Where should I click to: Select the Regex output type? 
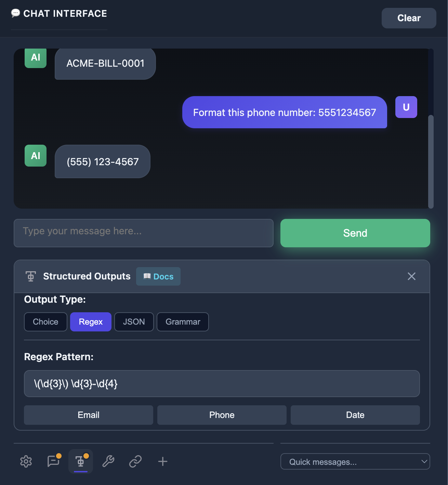click(x=91, y=322)
